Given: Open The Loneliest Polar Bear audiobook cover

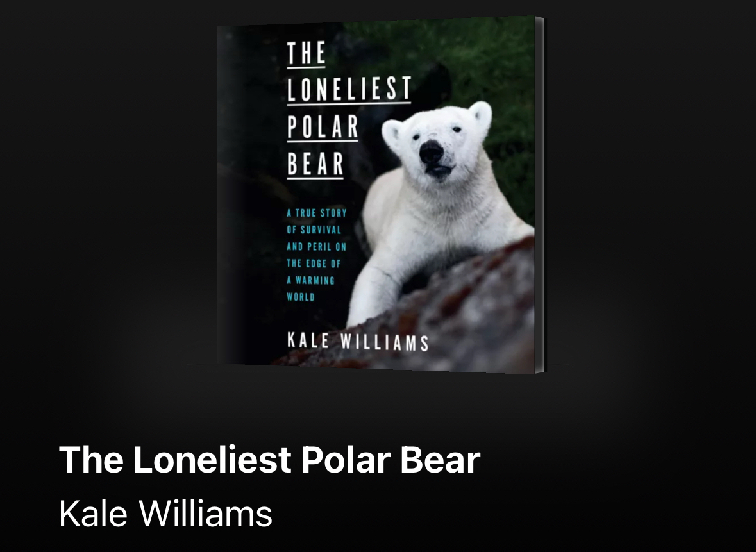Looking at the screenshot, I should pyautogui.click(x=380, y=195).
